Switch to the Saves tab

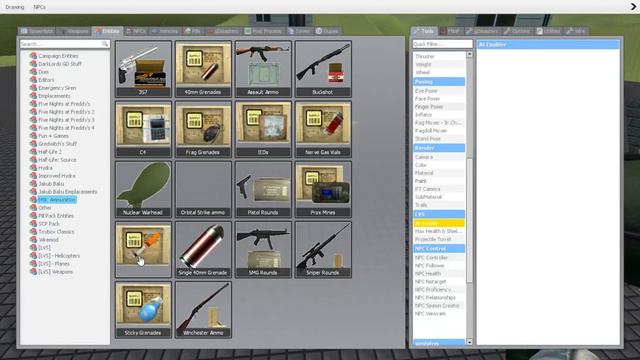[299, 31]
